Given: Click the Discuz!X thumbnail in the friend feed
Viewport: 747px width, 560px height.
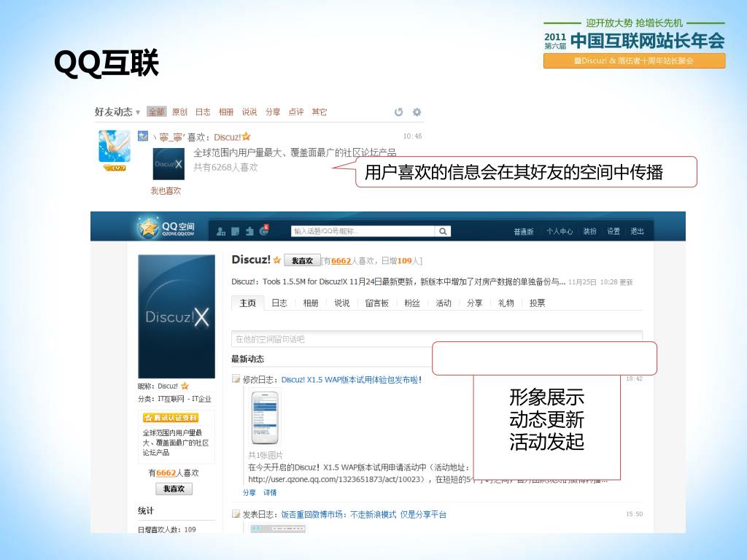Looking at the screenshot, I should [x=169, y=164].
